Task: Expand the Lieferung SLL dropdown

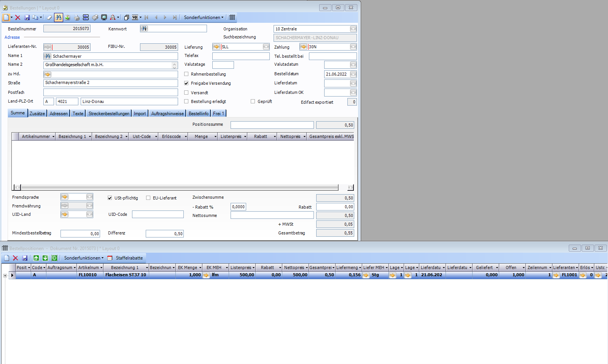Action: pyautogui.click(x=266, y=47)
